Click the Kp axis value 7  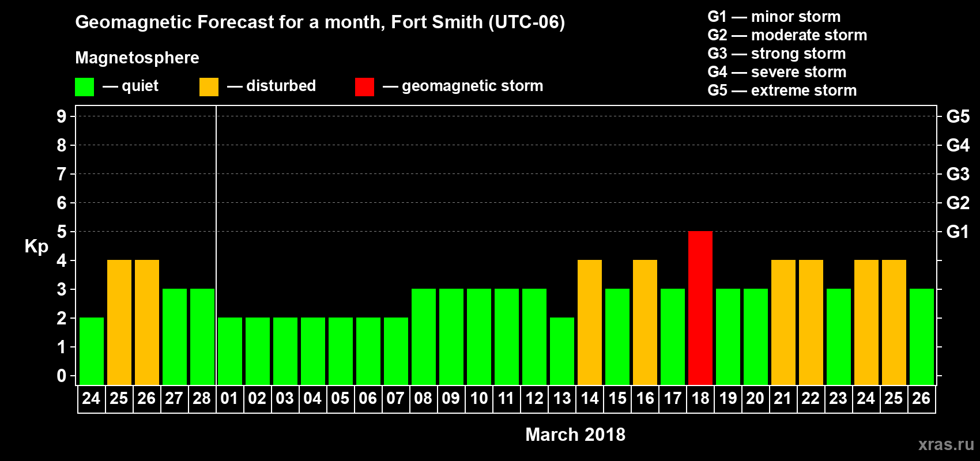point(62,174)
